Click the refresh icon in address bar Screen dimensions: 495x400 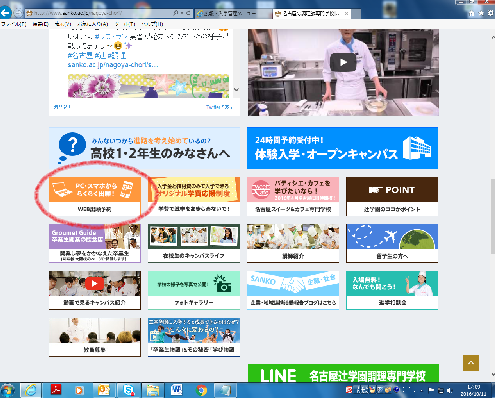pyautogui.click(x=188, y=13)
